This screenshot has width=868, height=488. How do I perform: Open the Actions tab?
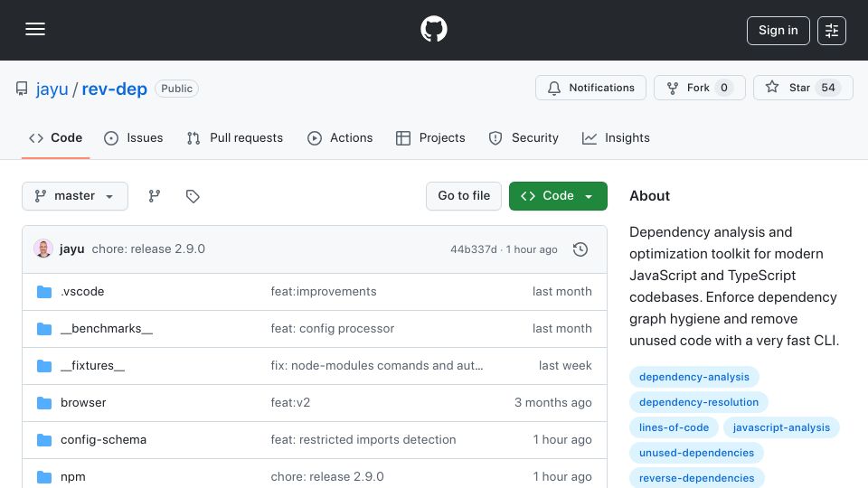tap(340, 137)
